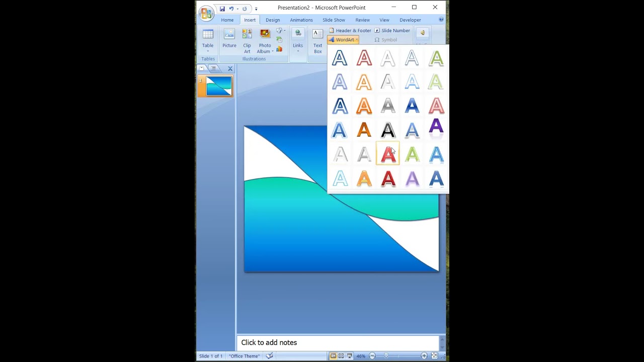The height and width of the screenshot is (362, 644).
Task: Choose the metallic gray WordArt style
Action: click(x=388, y=106)
